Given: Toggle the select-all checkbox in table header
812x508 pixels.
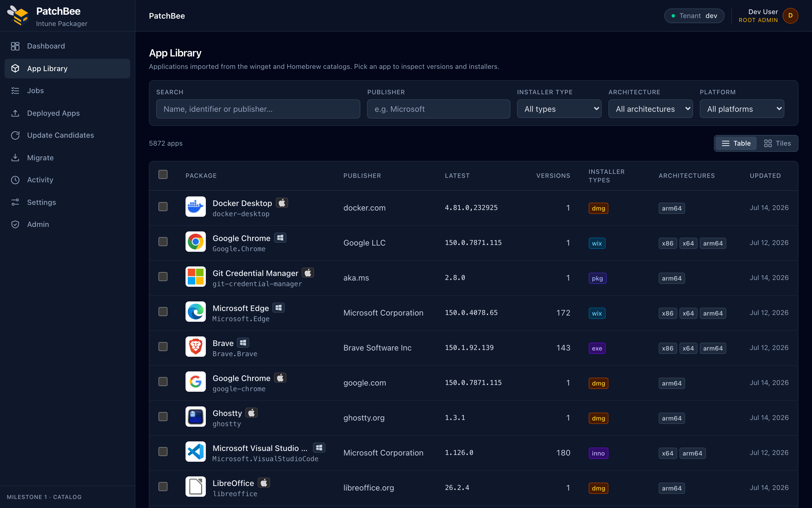Looking at the screenshot, I should coord(163,174).
